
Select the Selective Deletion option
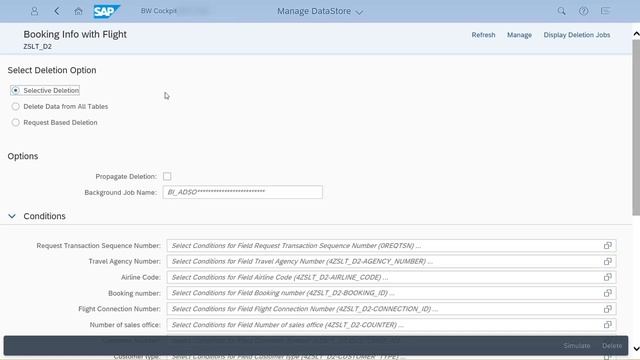coord(16,90)
